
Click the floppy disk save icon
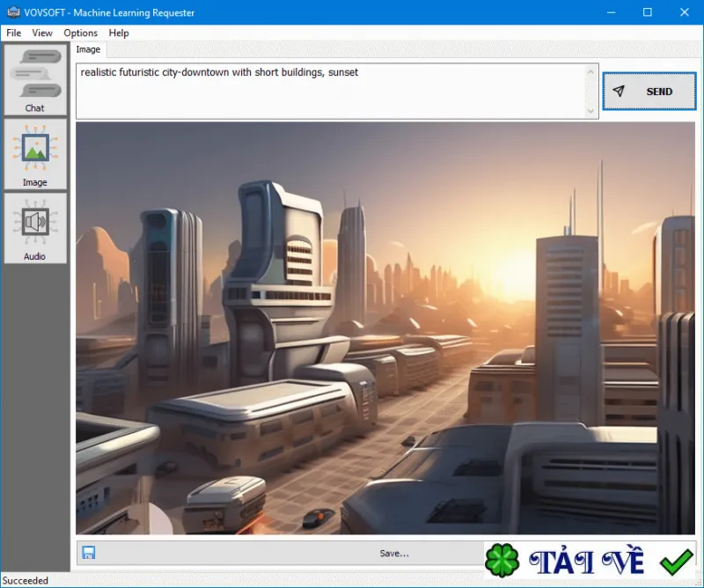tap(89, 553)
